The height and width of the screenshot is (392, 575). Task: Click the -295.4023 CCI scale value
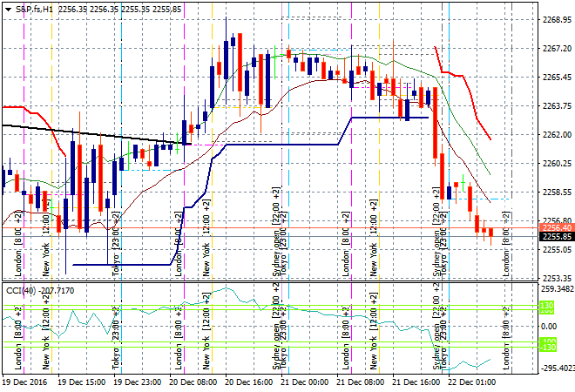(555, 368)
